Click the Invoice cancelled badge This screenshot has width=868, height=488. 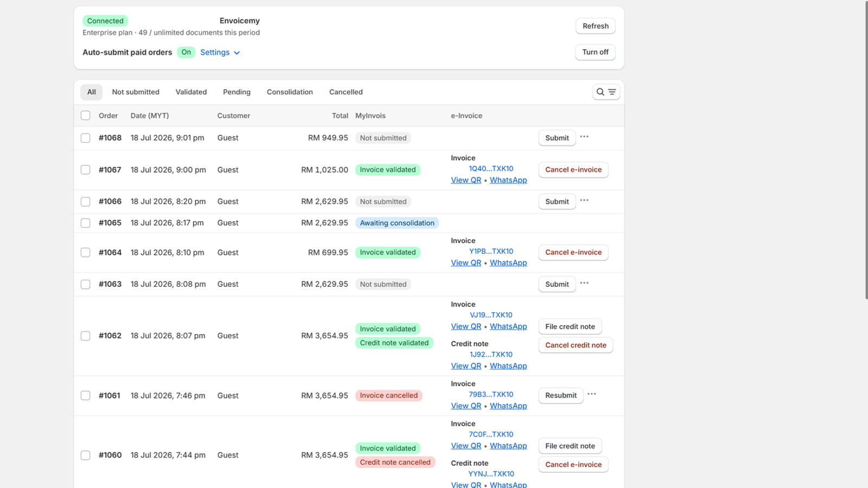point(389,395)
